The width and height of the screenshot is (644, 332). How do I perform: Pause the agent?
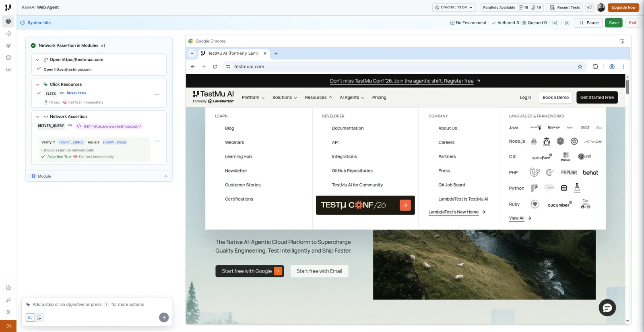click(588, 23)
